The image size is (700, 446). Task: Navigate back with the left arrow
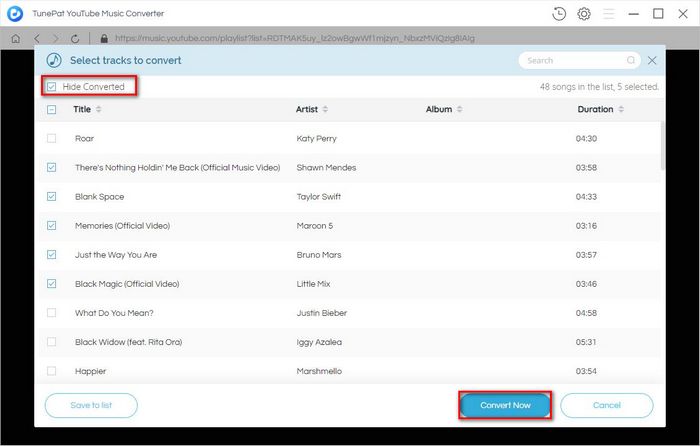point(37,38)
